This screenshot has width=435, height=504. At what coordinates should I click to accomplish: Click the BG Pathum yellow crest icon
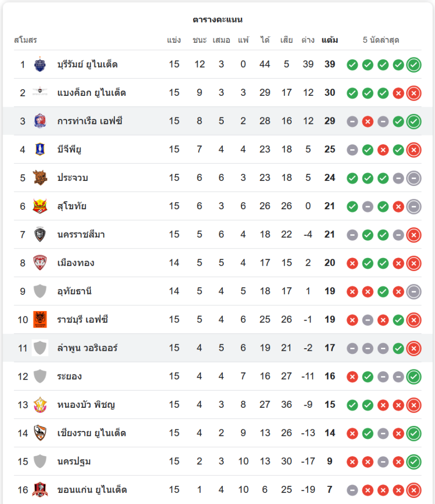(x=40, y=149)
